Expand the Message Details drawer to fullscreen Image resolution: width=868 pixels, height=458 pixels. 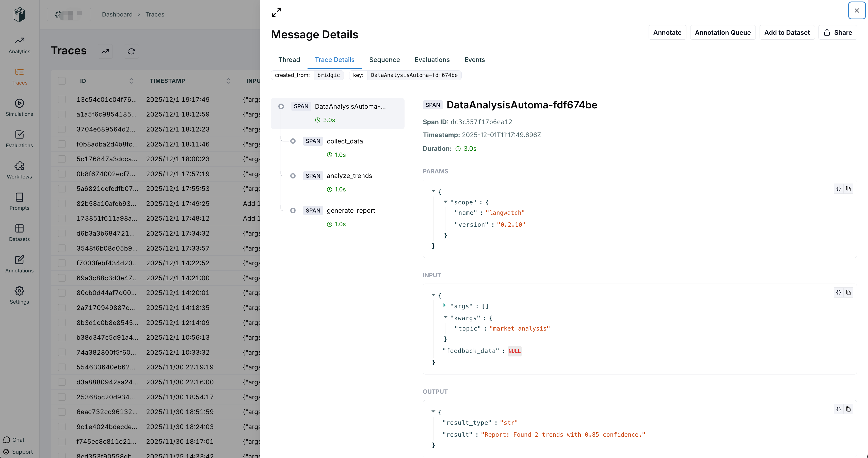click(x=276, y=12)
